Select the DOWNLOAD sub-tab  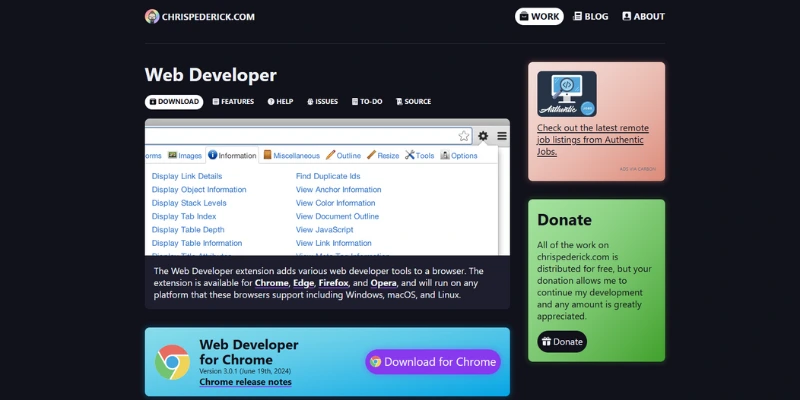point(174,102)
